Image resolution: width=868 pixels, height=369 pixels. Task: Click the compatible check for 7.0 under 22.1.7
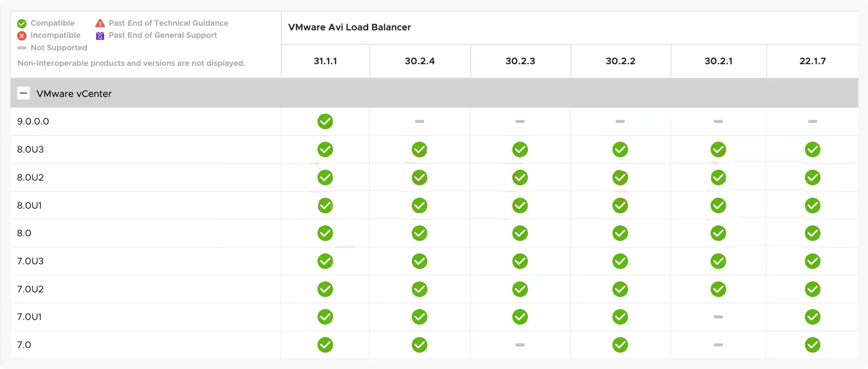click(813, 344)
